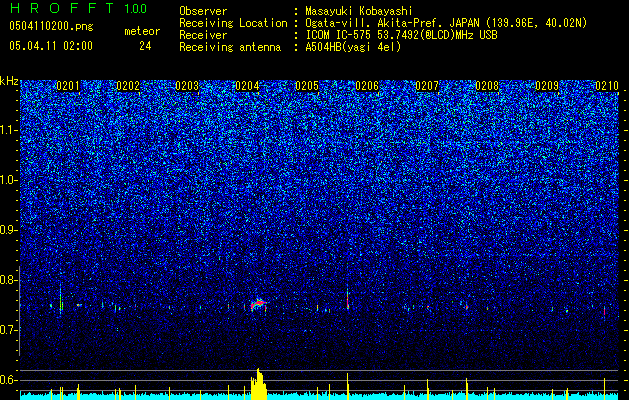
Task: Select the meteor count value 24
Action: tap(145, 46)
